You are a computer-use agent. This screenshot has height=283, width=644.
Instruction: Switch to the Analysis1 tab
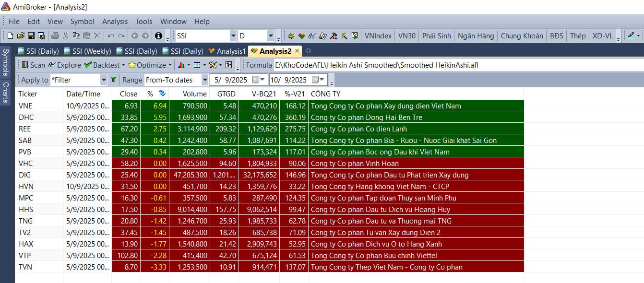point(227,51)
